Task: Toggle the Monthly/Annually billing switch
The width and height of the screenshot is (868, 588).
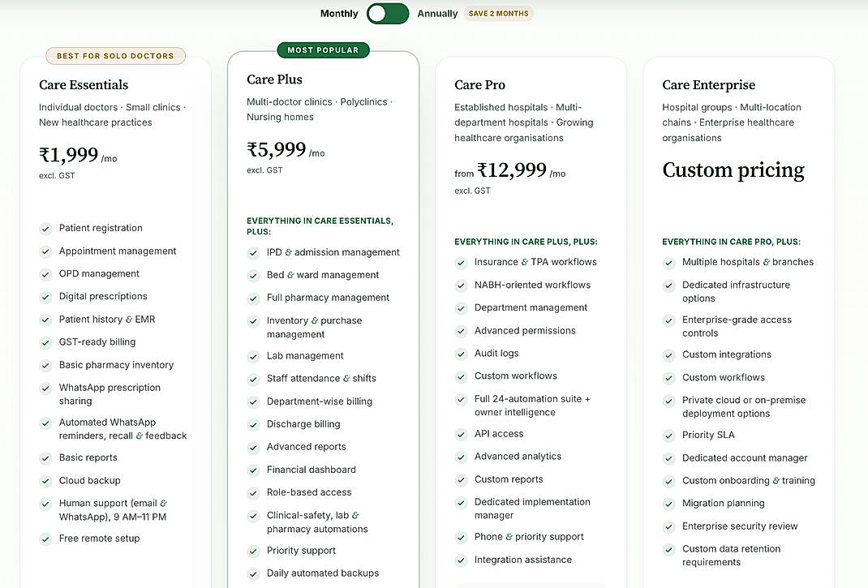Action: (x=388, y=13)
